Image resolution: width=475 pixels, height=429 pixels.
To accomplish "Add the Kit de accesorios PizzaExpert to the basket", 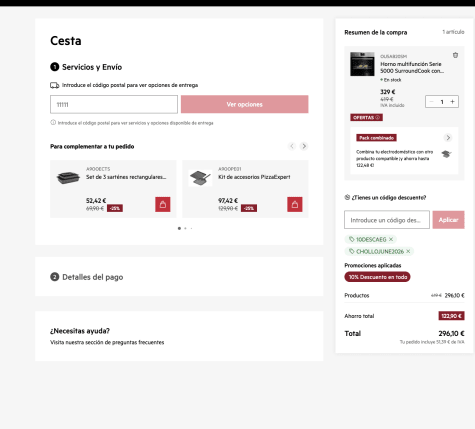I will [x=295, y=204].
